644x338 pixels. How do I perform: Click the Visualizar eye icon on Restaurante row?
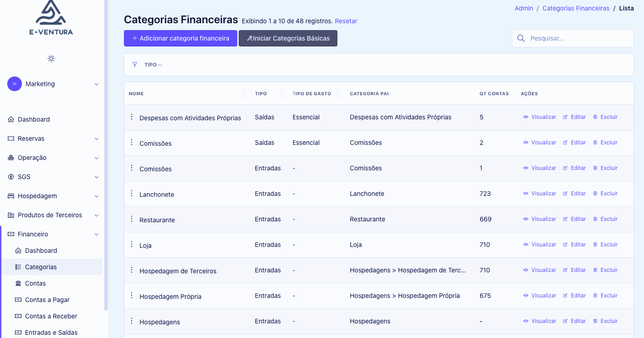point(526,219)
